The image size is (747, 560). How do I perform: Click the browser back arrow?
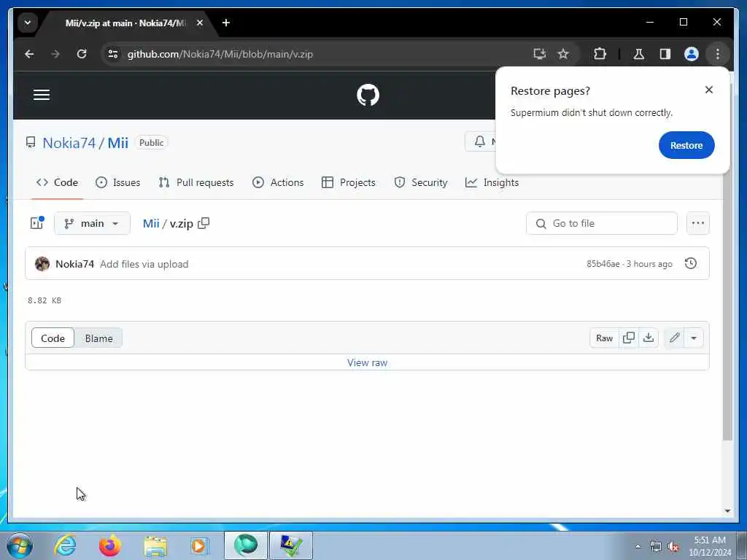click(29, 54)
